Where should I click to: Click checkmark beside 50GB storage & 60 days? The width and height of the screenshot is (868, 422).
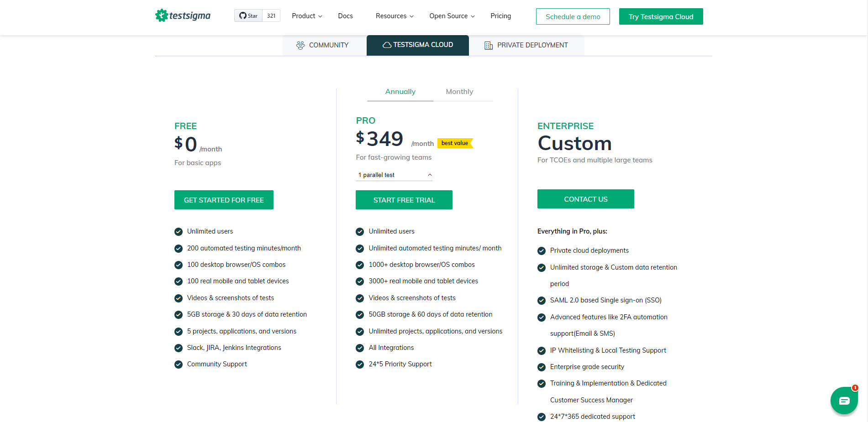coord(360,315)
